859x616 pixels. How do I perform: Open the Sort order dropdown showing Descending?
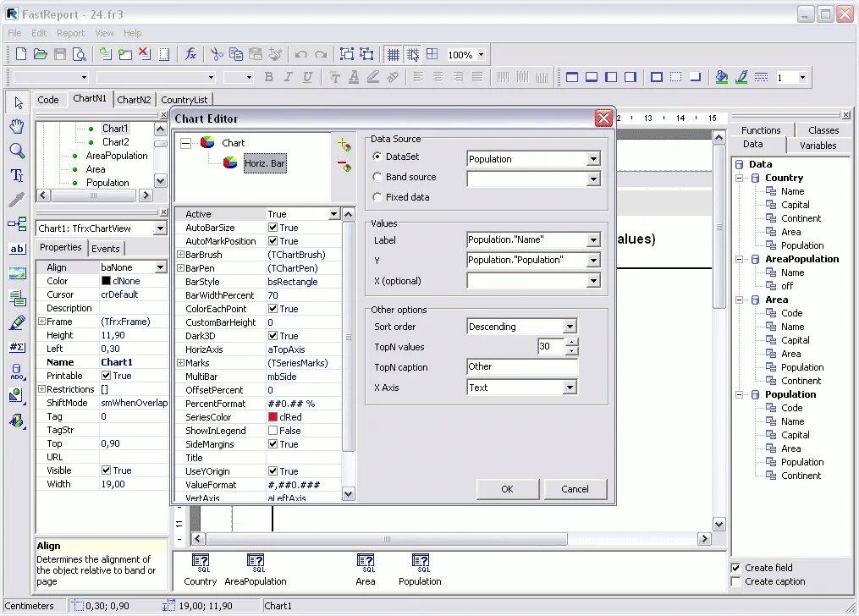tap(569, 326)
